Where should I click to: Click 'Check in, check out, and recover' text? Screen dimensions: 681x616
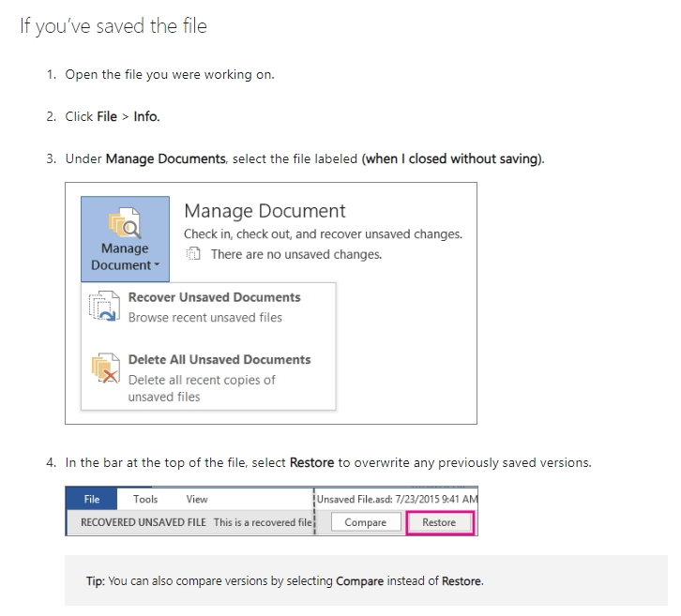click(323, 234)
